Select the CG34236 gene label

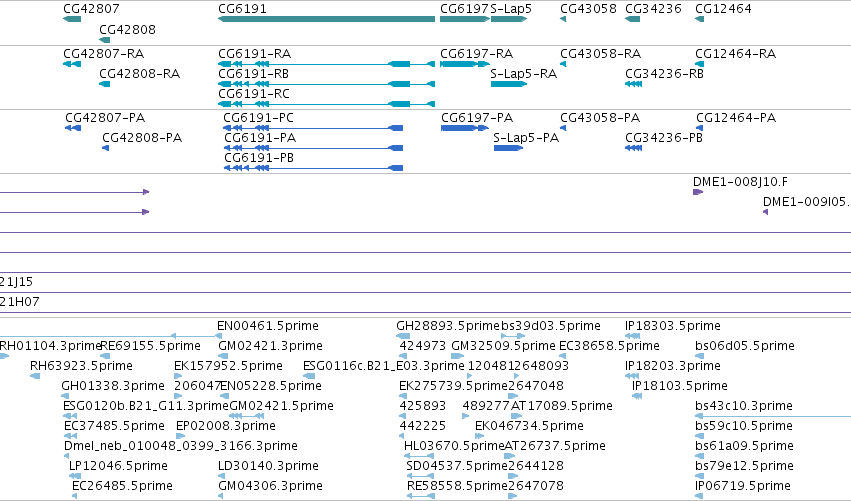point(653,9)
